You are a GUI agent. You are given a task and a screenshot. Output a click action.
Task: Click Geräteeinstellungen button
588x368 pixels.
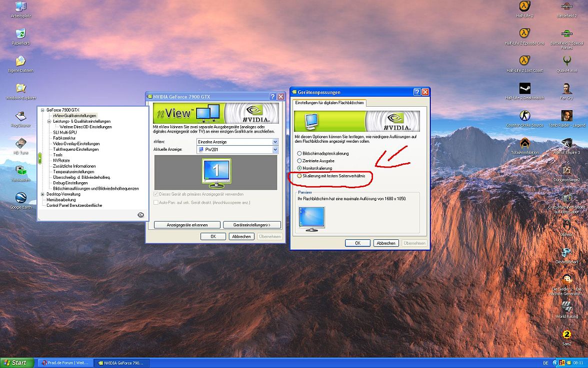pos(251,225)
